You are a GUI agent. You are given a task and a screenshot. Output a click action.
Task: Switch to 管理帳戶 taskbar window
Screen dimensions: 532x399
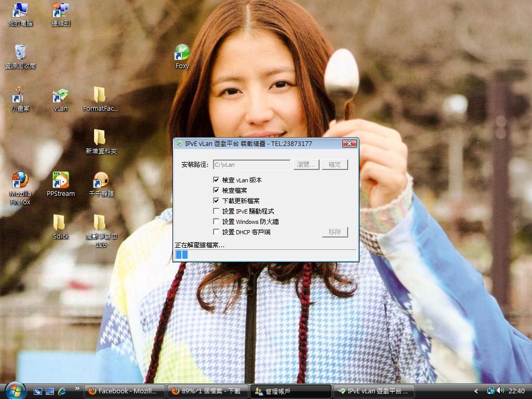[x=291, y=391]
